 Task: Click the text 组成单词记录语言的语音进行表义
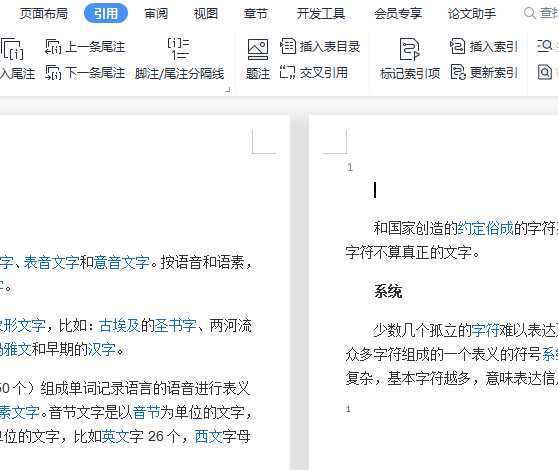(x=146, y=388)
